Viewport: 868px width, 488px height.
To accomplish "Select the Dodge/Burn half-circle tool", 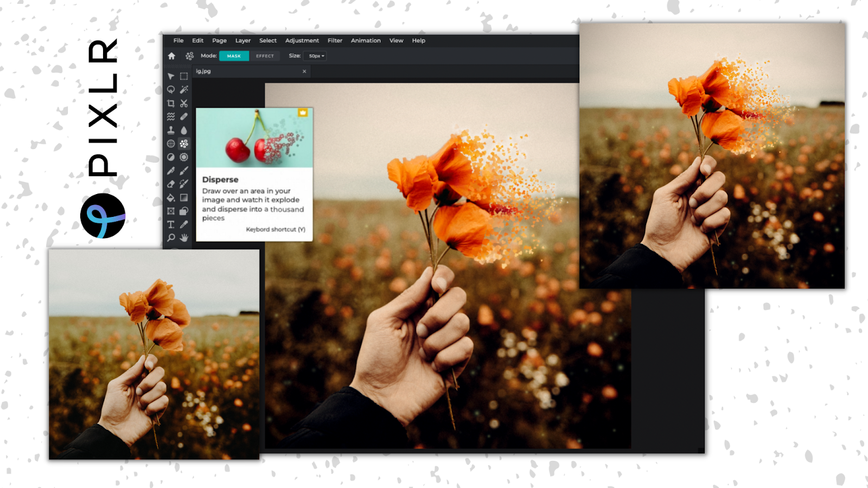I will pyautogui.click(x=171, y=157).
